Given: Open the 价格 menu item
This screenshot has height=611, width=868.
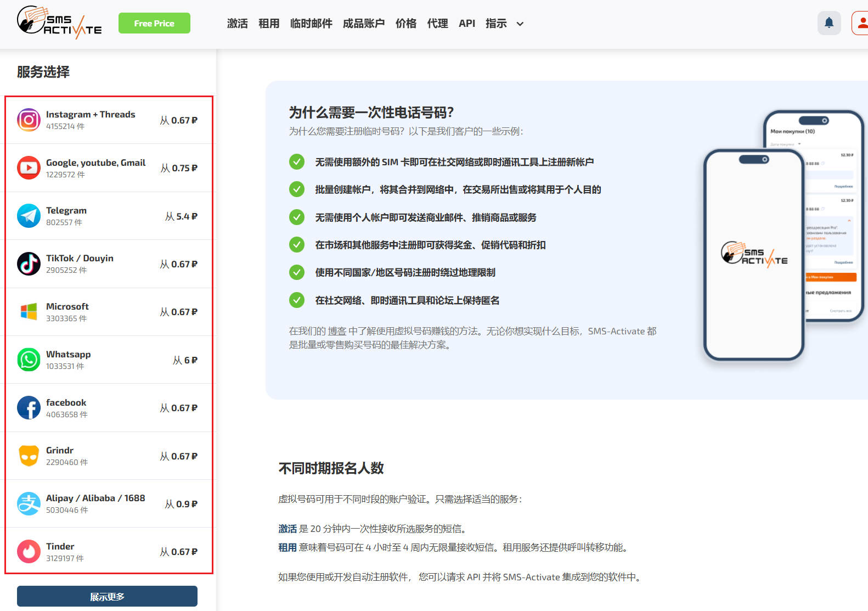Looking at the screenshot, I should tap(406, 24).
